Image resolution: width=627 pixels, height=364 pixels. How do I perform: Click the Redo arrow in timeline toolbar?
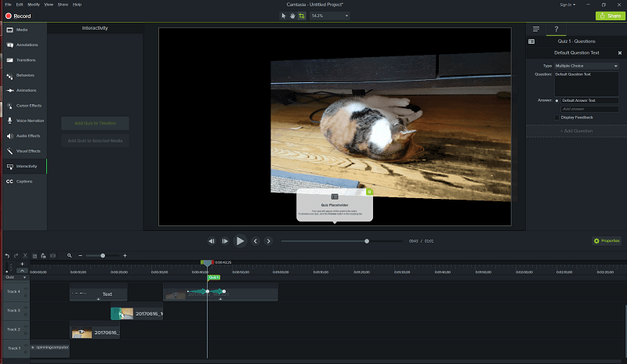point(16,256)
